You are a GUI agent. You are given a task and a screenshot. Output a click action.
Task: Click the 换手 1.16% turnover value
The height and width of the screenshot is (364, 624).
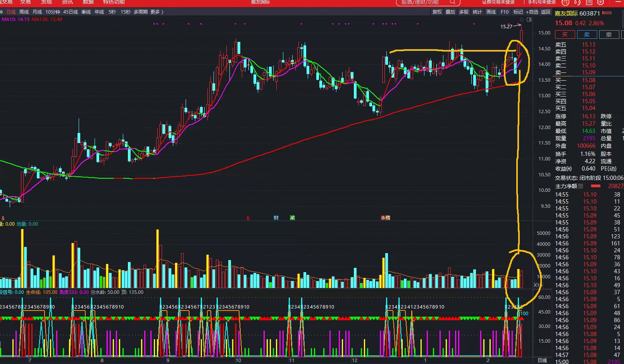click(x=588, y=154)
